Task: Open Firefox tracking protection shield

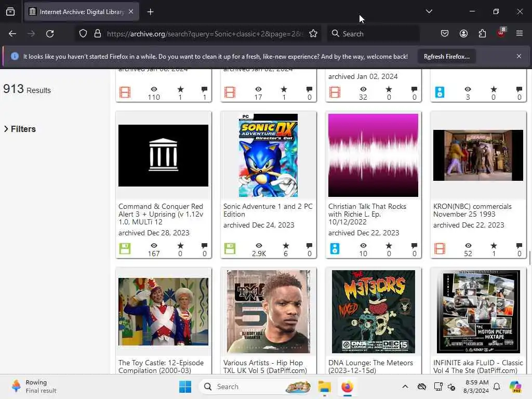Action: 83,34
